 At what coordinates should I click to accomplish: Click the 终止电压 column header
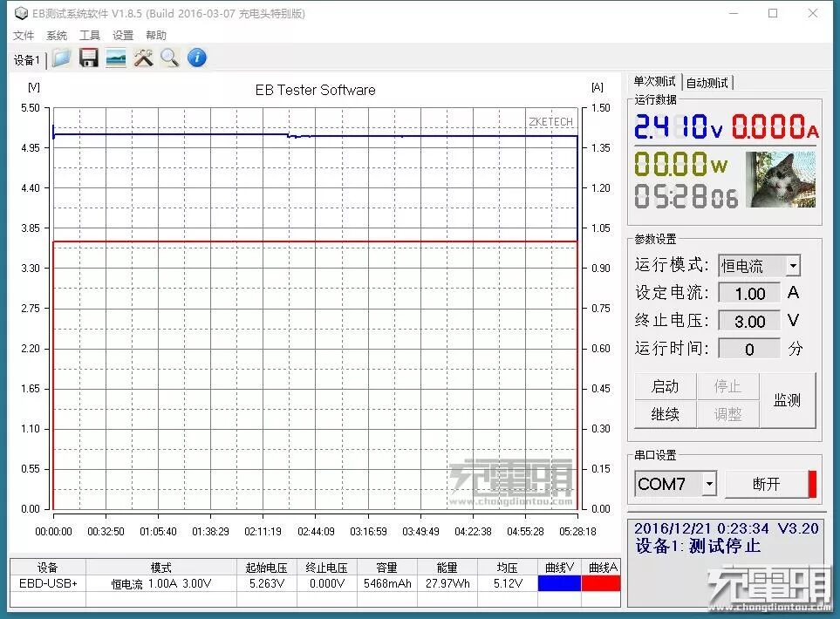point(327,568)
